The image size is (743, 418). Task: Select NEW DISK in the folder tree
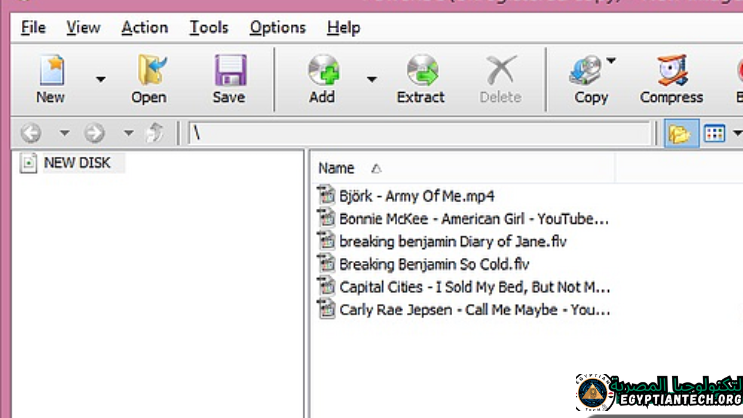pos(77,162)
